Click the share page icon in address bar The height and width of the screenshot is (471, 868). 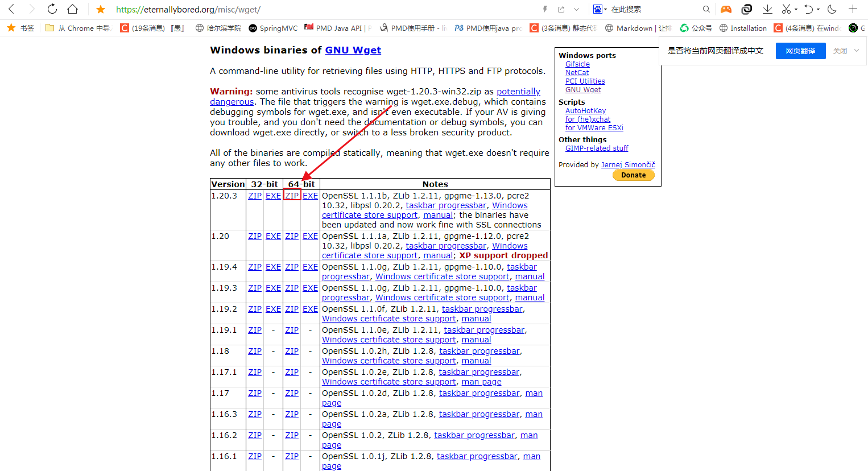coord(561,9)
